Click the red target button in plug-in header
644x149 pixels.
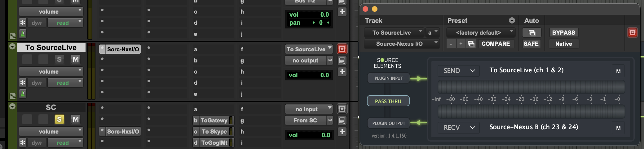click(632, 32)
